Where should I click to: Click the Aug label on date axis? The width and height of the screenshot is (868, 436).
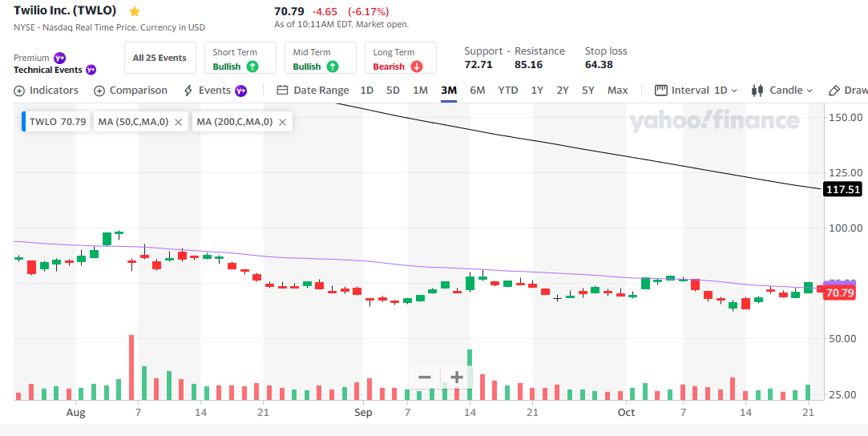click(x=75, y=413)
